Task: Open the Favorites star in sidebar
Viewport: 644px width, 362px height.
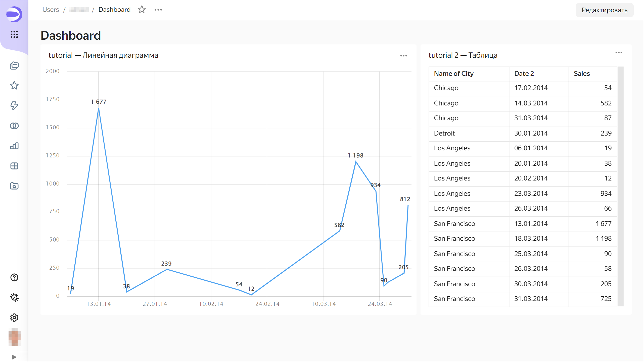Action: pos(14,86)
